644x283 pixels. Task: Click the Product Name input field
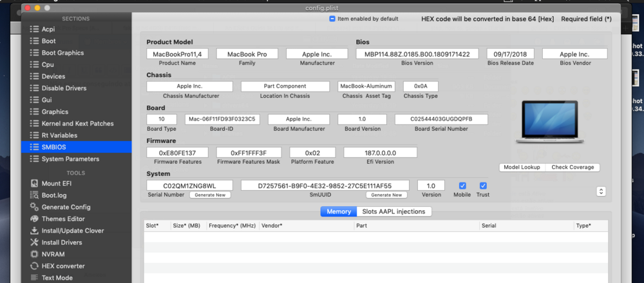(177, 54)
